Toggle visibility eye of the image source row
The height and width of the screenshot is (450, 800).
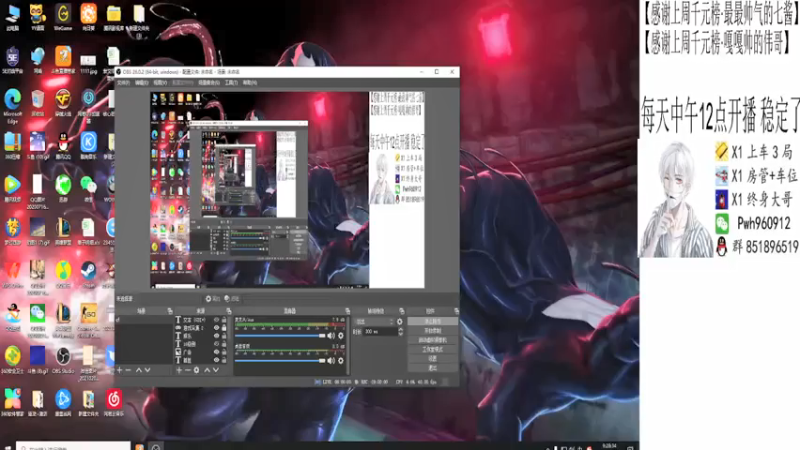coord(216,352)
